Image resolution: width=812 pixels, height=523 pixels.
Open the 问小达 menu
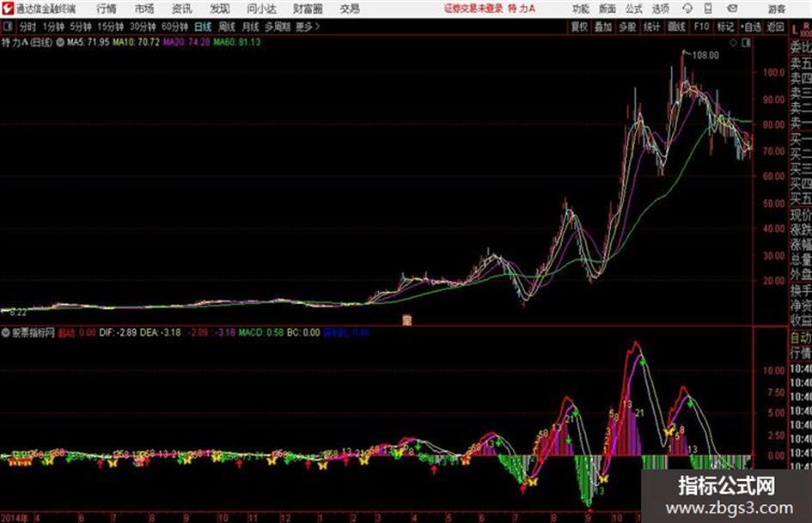[261, 9]
